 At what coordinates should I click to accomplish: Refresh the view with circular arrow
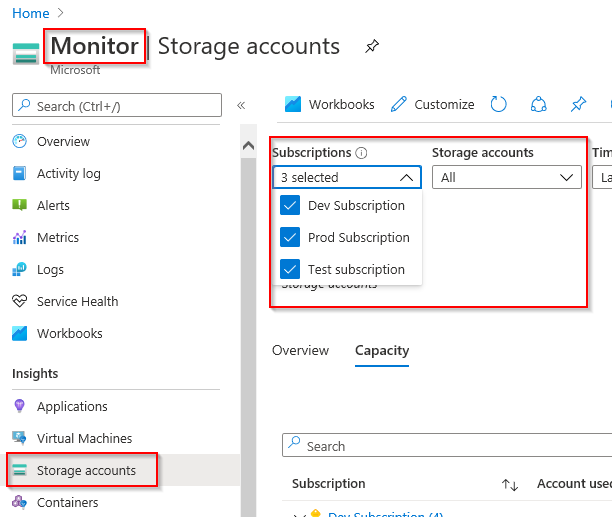coord(498,104)
